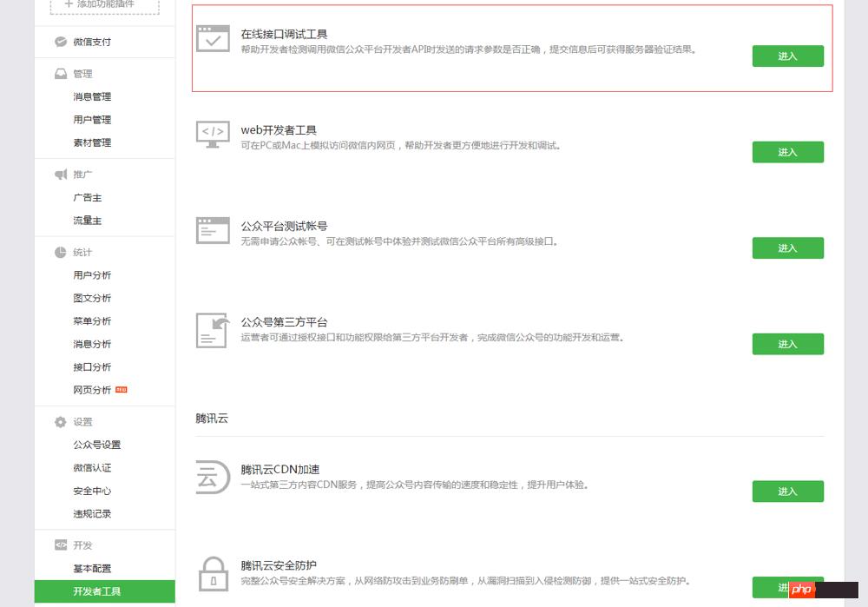The height and width of the screenshot is (607, 868).
Task: Click the 设置 gear icon in sidebar
Action: 61,422
